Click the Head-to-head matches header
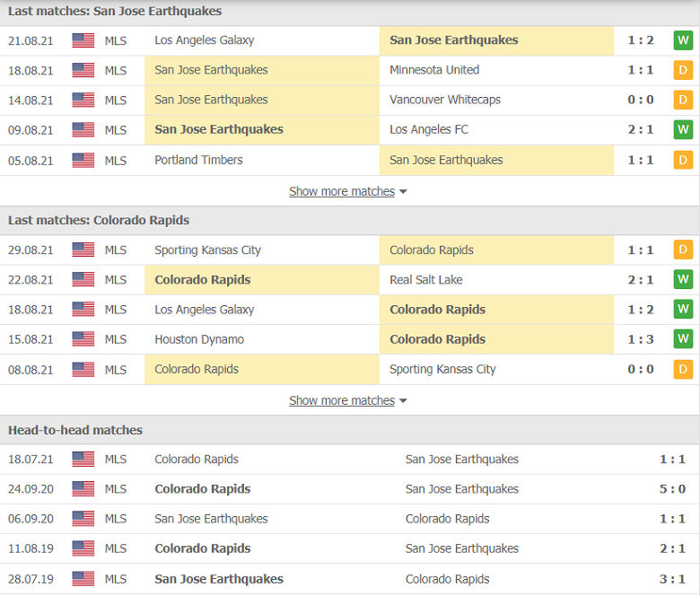The width and height of the screenshot is (700, 596). (x=75, y=430)
